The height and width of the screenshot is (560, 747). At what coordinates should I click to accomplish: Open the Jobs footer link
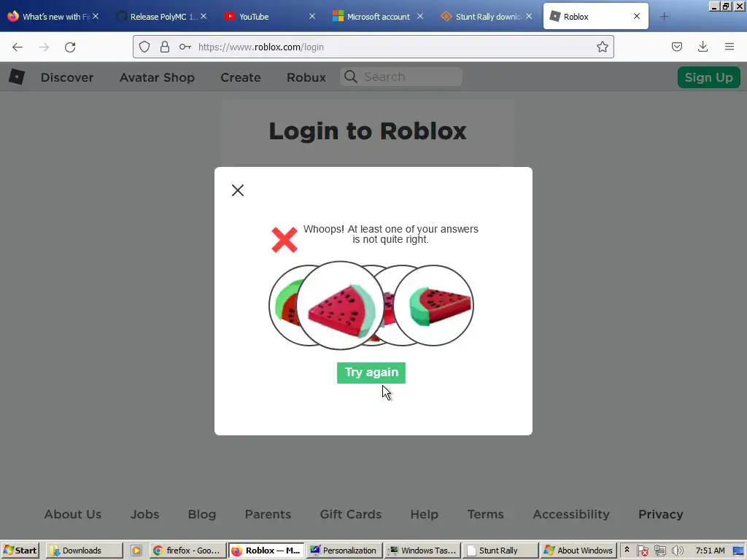point(145,514)
